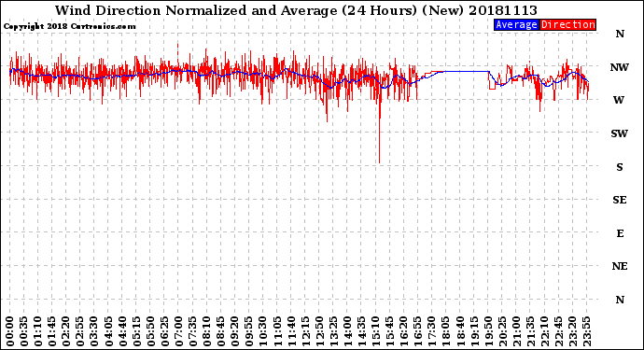Click the Copyright 2018 Cartronics.com text
The height and width of the screenshot is (350, 644).
(69, 26)
